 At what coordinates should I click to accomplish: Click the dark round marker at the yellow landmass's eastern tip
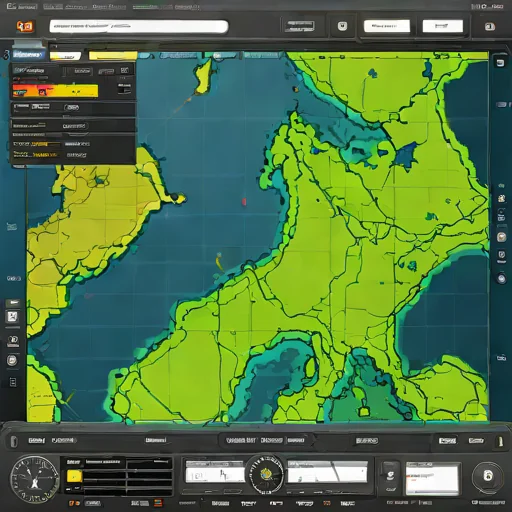pos(174,196)
